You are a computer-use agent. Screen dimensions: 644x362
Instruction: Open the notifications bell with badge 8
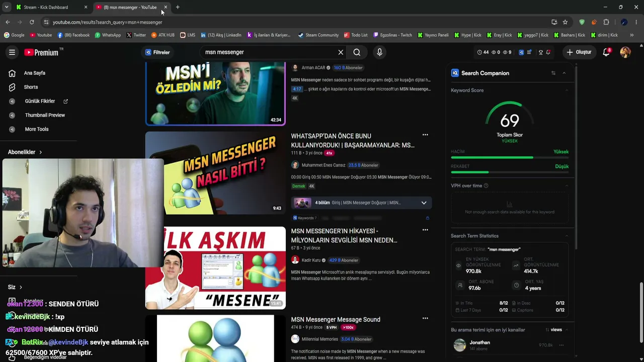606,52
